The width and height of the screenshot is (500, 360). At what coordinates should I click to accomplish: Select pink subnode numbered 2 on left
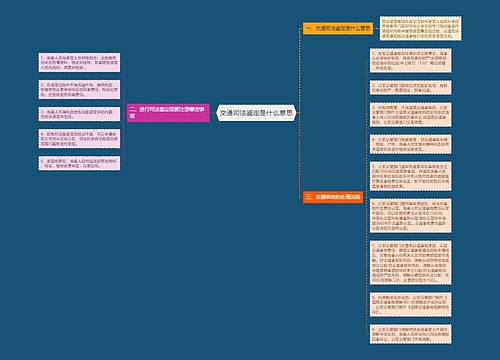click(x=79, y=89)
